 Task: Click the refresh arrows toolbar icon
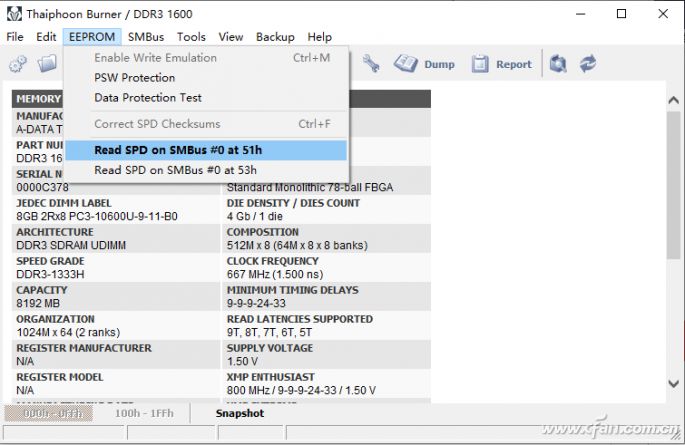click(588, 64)
